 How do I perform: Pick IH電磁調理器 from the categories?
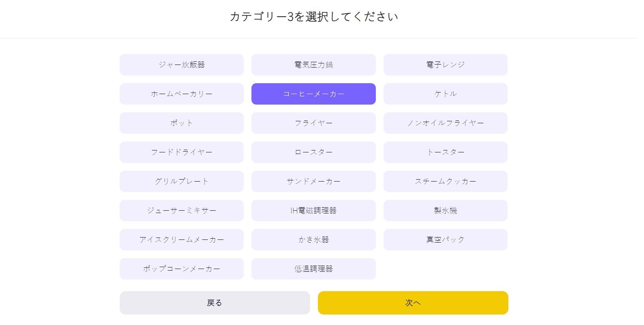(313, 210)
